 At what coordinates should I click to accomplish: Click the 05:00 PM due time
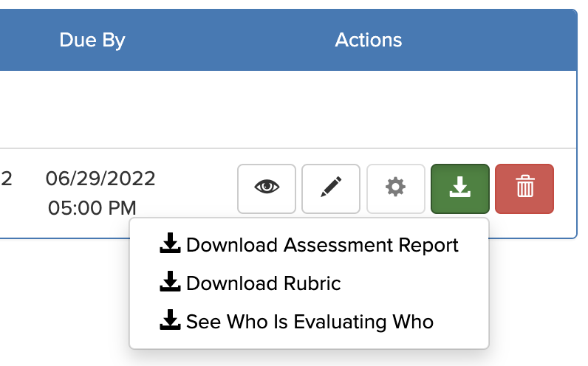pos(92,208)
